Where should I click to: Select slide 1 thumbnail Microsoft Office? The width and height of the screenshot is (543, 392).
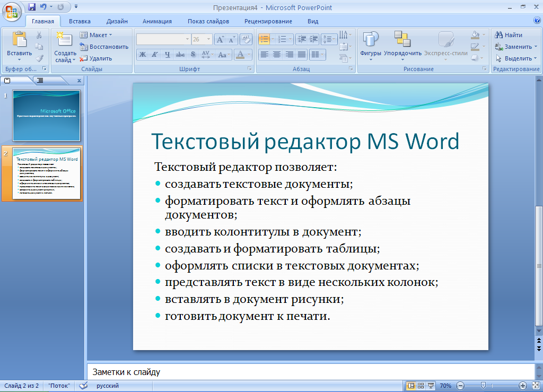coord(47,115)
